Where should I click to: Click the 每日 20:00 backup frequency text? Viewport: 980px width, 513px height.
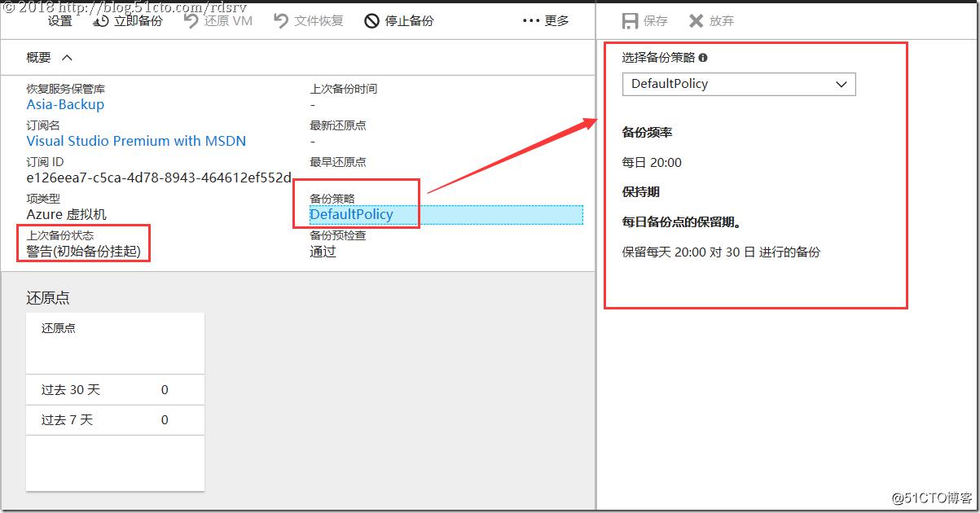tap(652, 163)
